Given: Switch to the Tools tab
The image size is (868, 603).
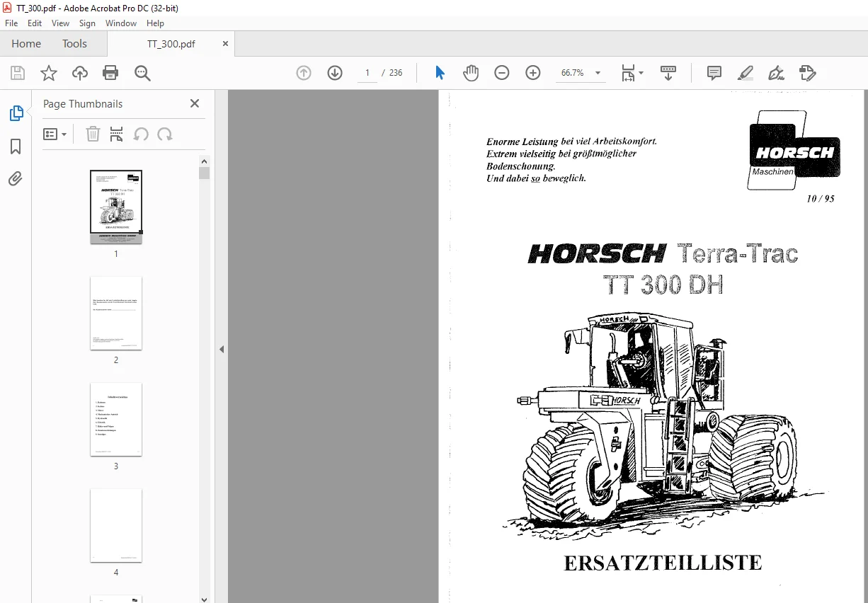Looking at the screenshot, I should [74, 44].
